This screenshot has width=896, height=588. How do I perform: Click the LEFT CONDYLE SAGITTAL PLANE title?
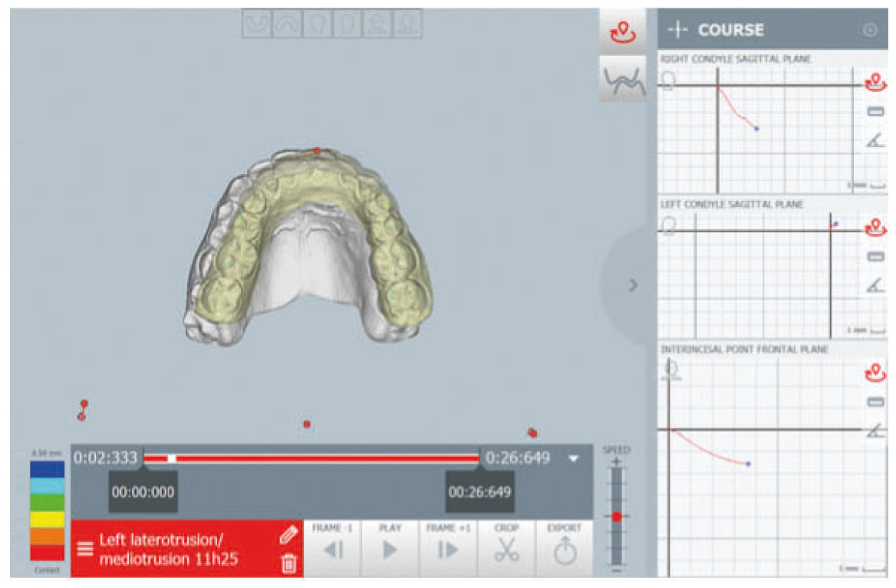pos(732,204)
